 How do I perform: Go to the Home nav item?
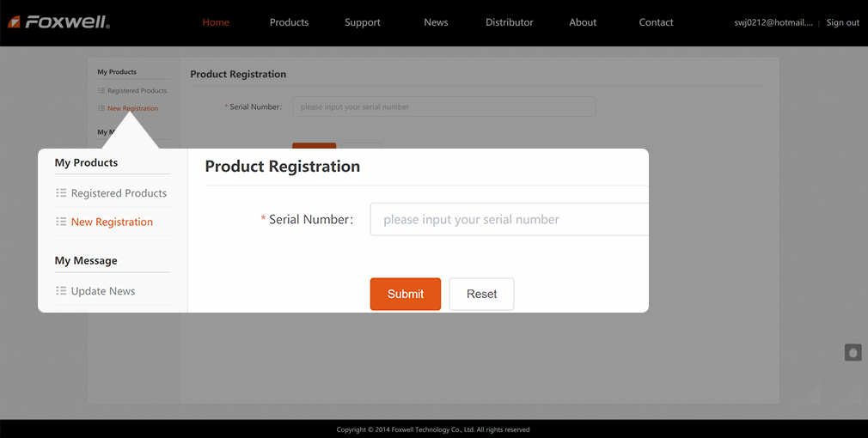point(216,22)
